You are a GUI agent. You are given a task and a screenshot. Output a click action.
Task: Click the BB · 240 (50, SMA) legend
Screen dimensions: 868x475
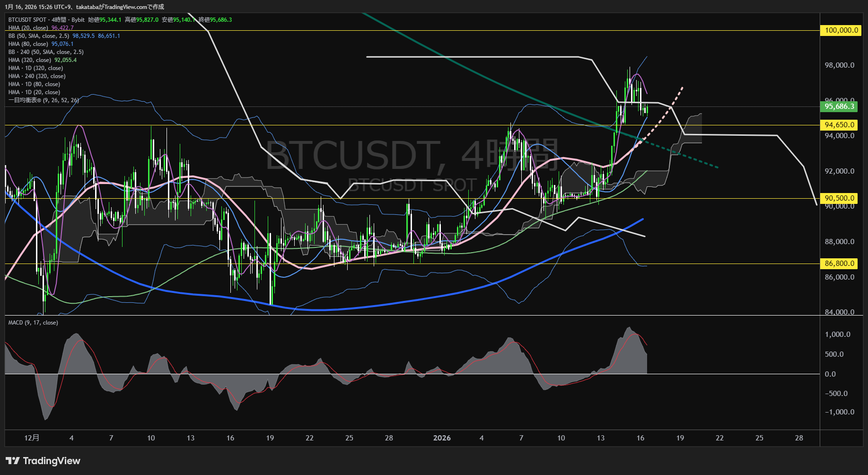pos(45,52)
